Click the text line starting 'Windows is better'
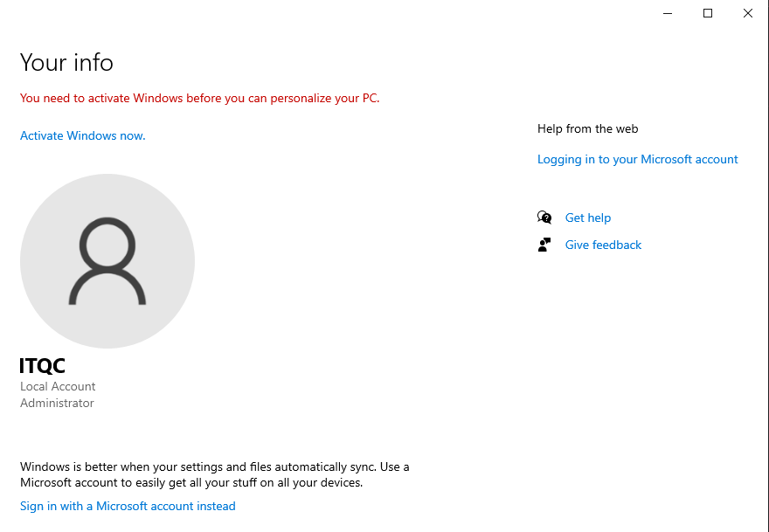Screen dimensions: 769x532 214,466
